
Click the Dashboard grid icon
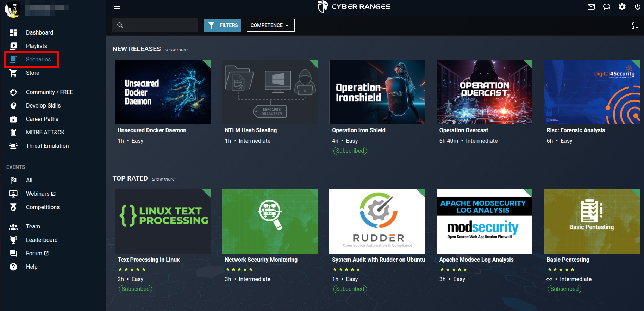[13, 32]
